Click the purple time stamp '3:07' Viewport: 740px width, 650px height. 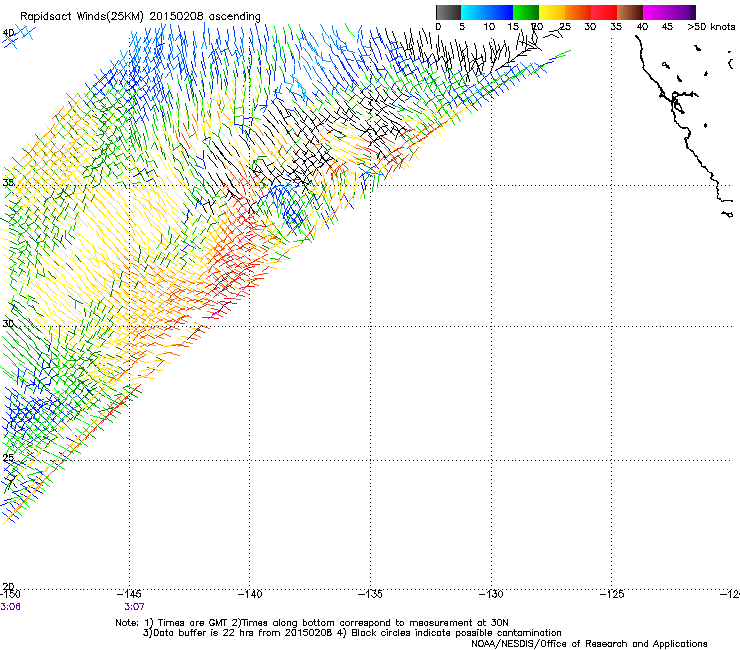point(134,607)
